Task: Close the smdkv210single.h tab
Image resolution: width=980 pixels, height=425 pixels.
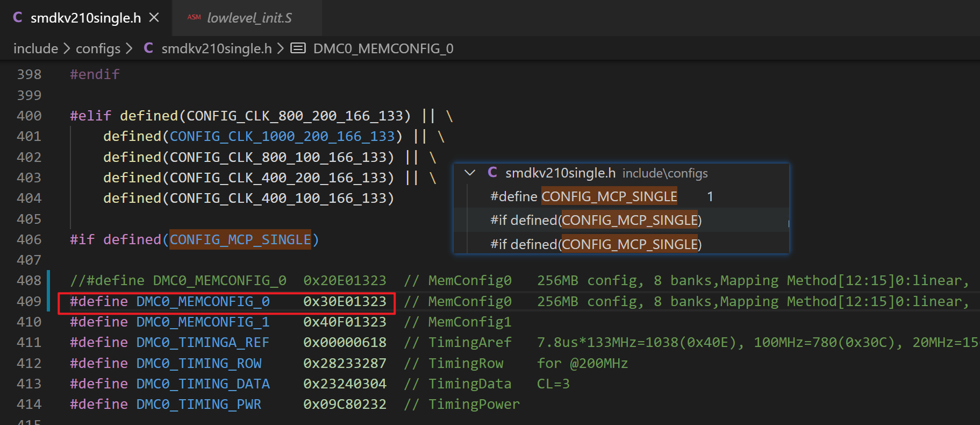Action: (154, 18)
